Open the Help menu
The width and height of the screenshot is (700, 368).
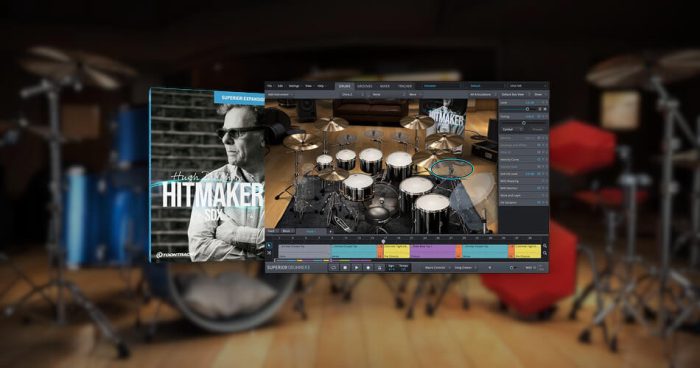(321, 86)
